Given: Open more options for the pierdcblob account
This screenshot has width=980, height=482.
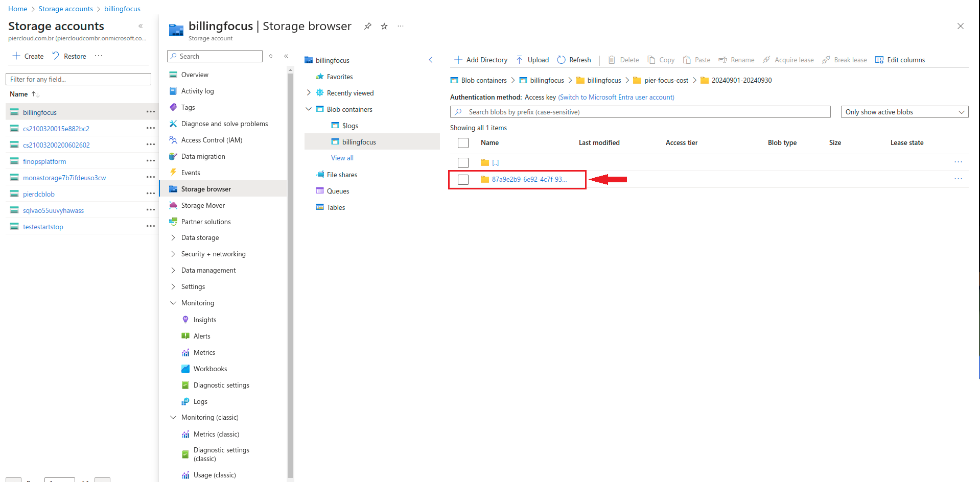Looking at the screenshot, I should click(x=150, y=194).
